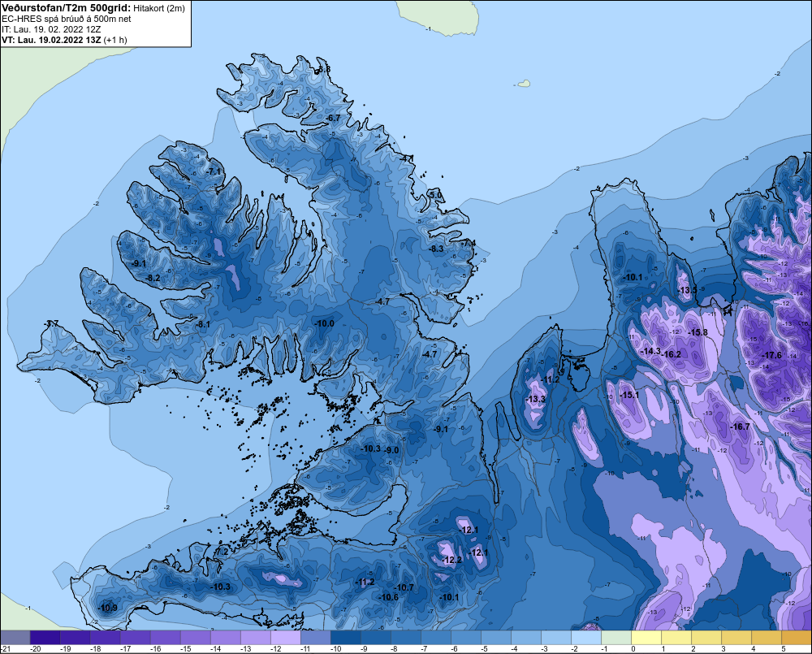
Task: Click the VT: Lau. 19.02.2022 13Z valid time
Action: [63, 39]
